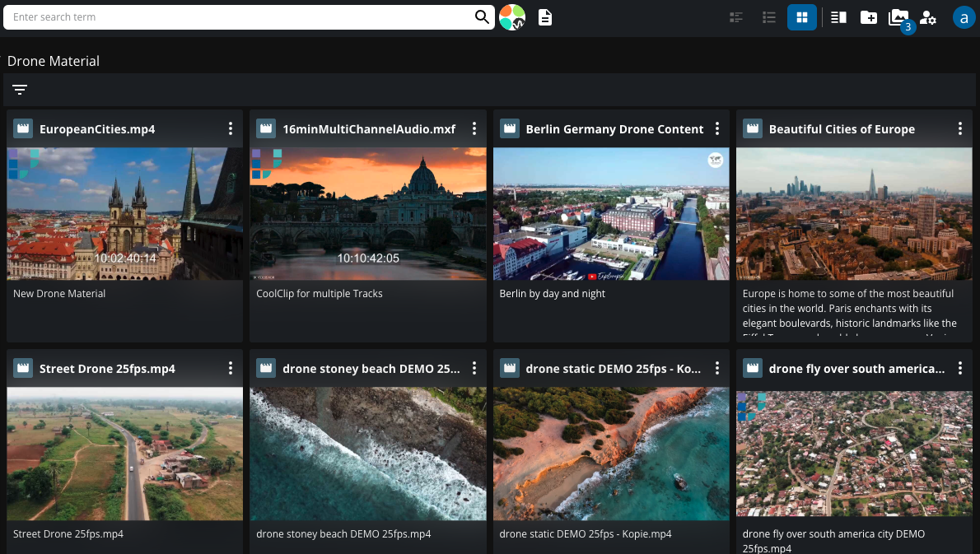The image size is (980, 554).
Task: Open the drone stoney beach waves thumbnail
Action: (x=368, y=454)
